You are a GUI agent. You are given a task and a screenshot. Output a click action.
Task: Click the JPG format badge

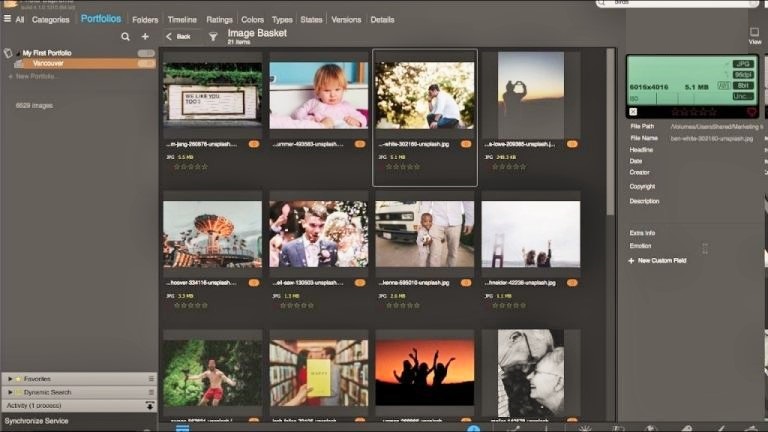[x=743, y=64]
